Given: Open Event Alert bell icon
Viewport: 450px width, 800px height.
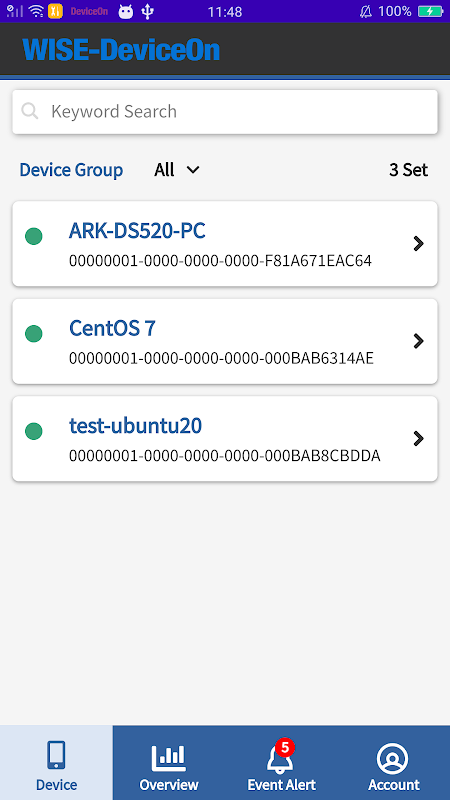Looking at the screenshot, I should point(280,758).
